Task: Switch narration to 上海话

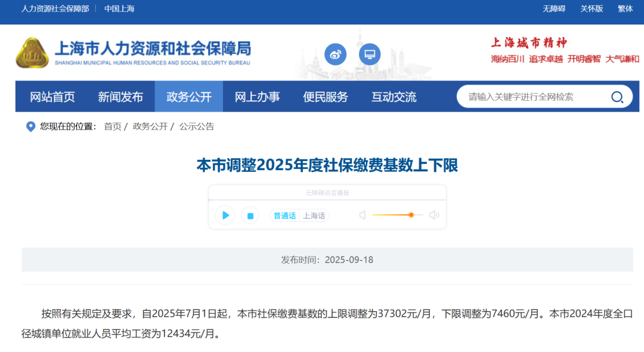Action: click(x=314, y=216)
